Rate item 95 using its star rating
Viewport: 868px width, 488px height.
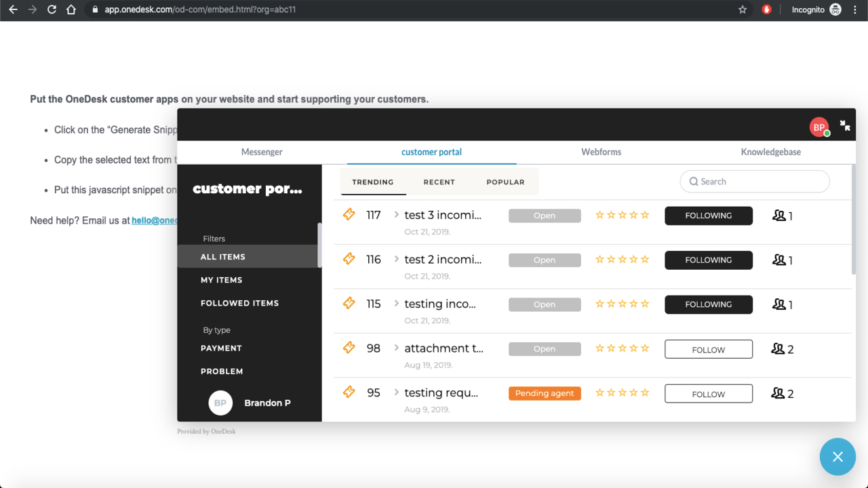(x=622, y=392)
